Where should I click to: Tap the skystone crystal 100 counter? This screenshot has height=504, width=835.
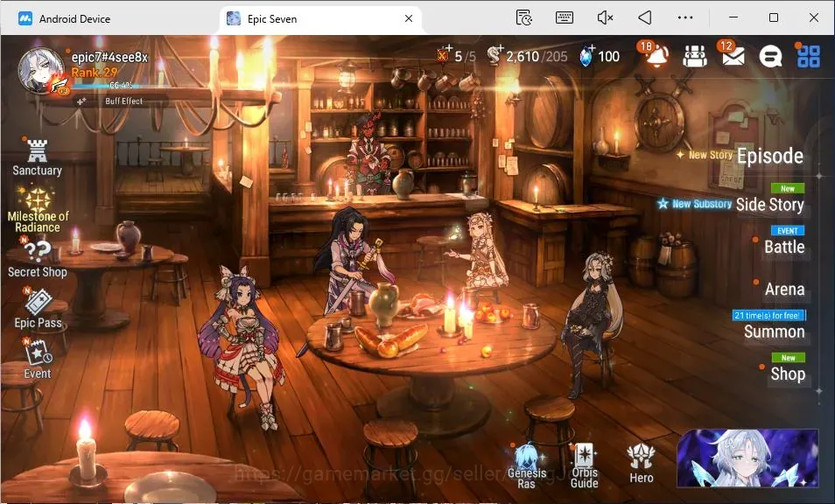pyautogui.click(x=600, y=56)
